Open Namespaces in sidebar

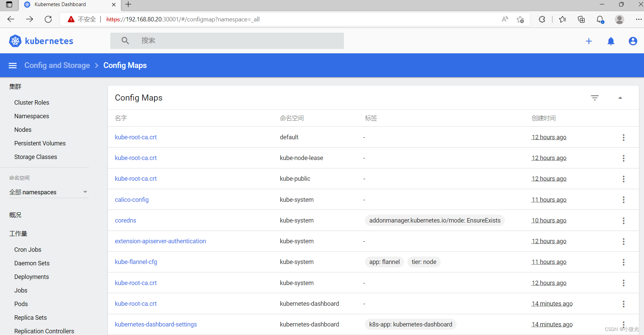coord(32,116)
